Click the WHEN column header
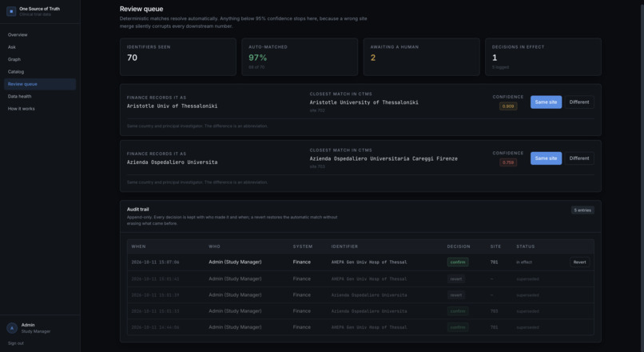 pyautogui.click(x=138, y=246)
